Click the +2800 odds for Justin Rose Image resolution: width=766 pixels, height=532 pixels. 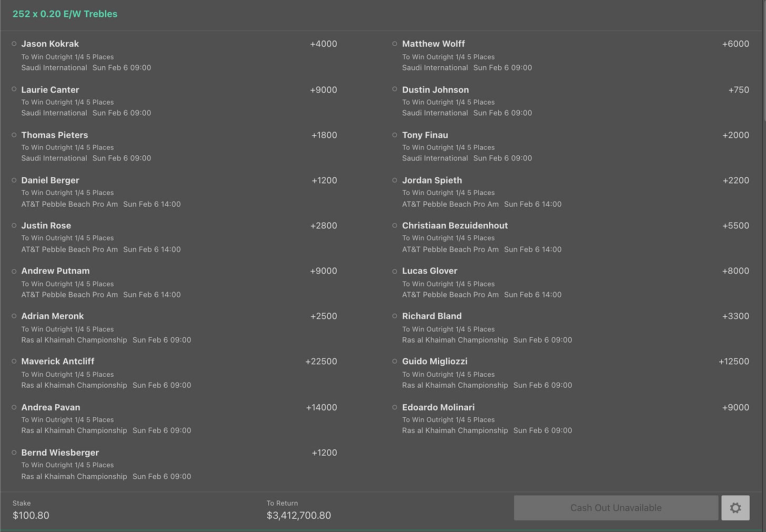coord(324,225)
